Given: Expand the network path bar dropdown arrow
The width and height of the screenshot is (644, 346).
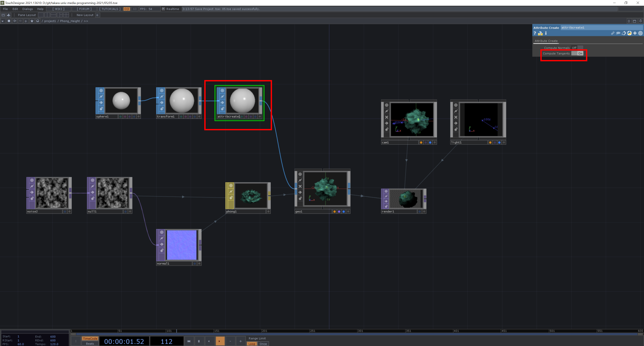Looking at the screenshot, I should pos(3,21).
